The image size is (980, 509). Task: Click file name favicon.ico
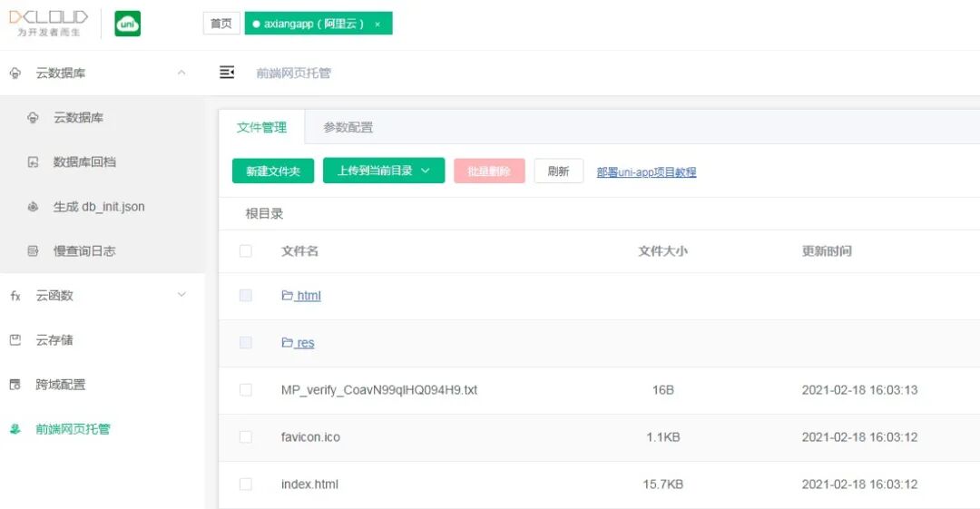click(310, 436)
